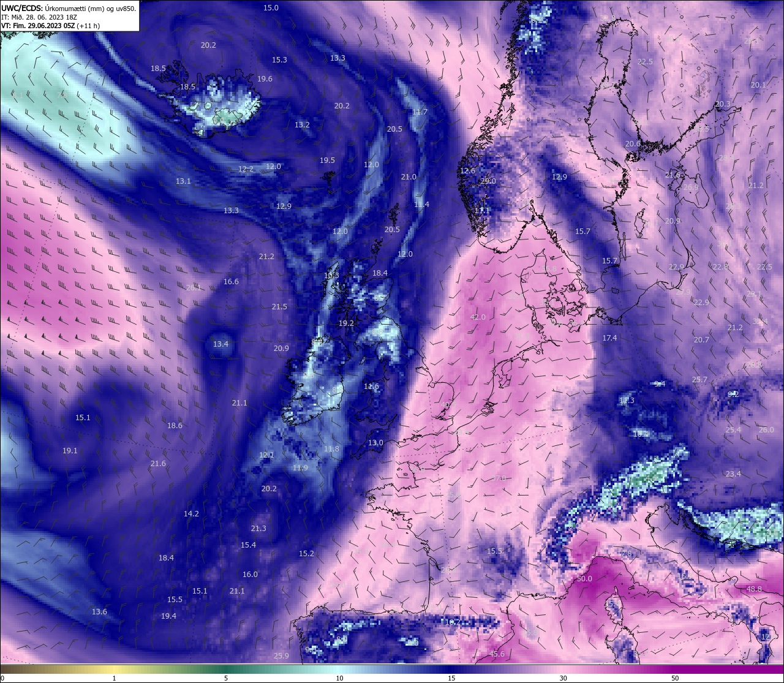This screenshot has height=683, width=784.
Task: Click the colorbar tick label 10
Action: click(339, 678)
